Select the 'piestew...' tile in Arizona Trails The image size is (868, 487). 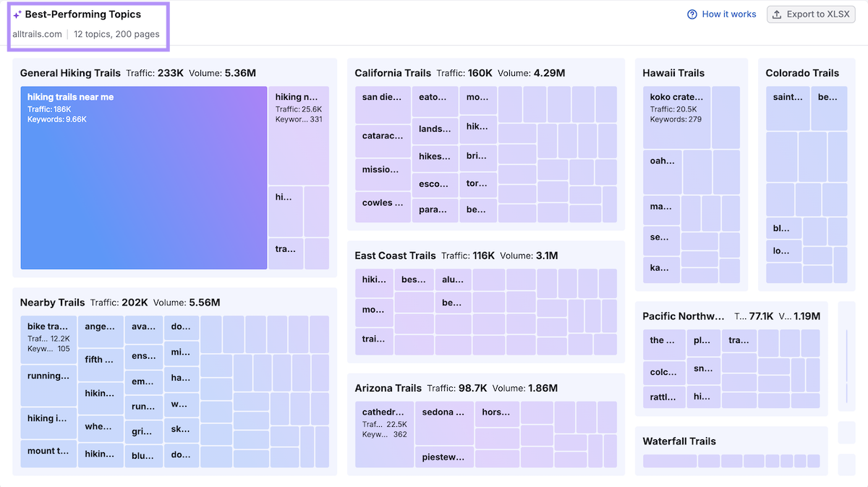click(x=444, y=457)
